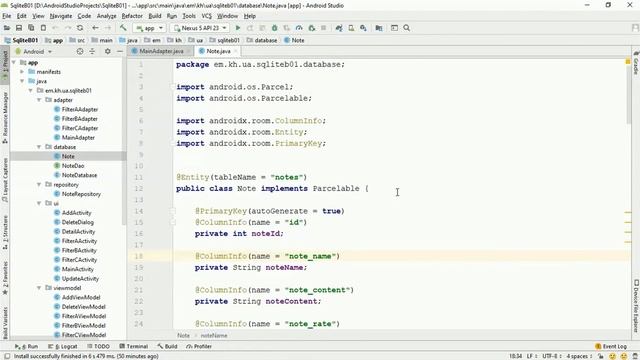Click the Make Project hammer icon
The height and width of the screenshot is (360, 640).
tap(123, 28)
